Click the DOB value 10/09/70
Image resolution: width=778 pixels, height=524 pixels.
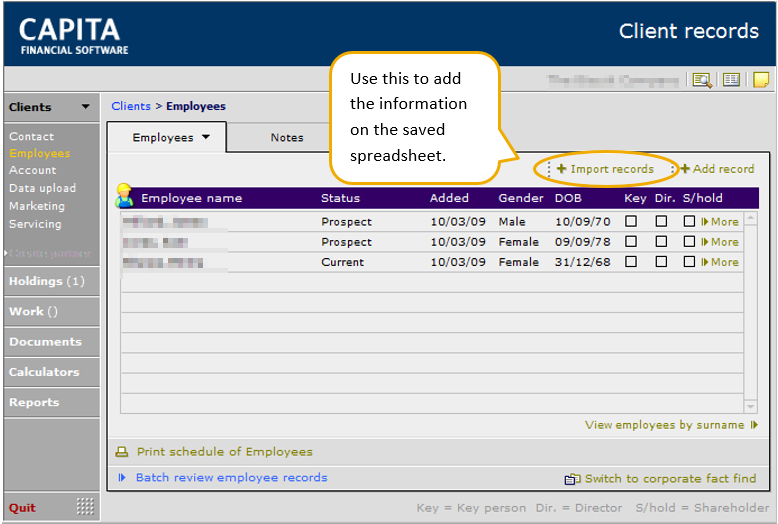pyautogui.click(x=583, y=222)
